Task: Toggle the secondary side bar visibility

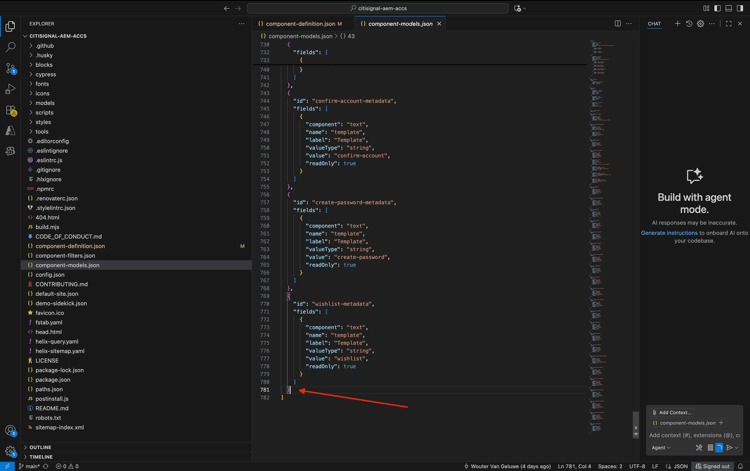Action: point(740,8)
